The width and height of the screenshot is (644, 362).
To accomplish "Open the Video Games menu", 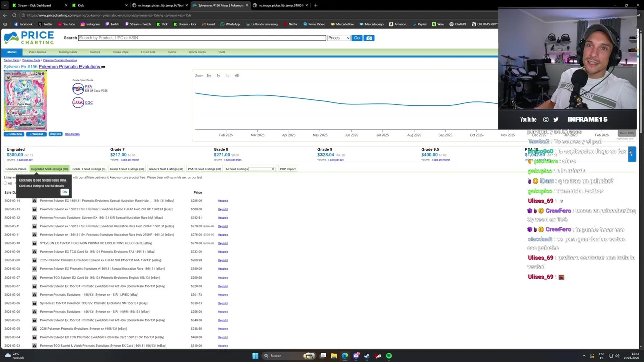I will (x=37, y=52).
